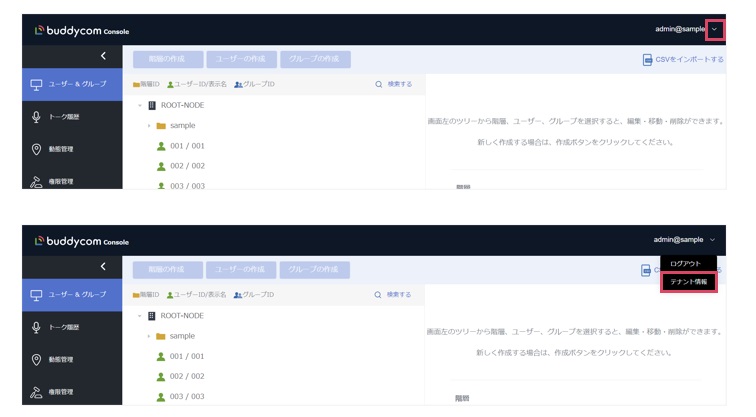
Task: Click buddycom Console logo in lower screenshot
Action: click(x=81, y=242)
